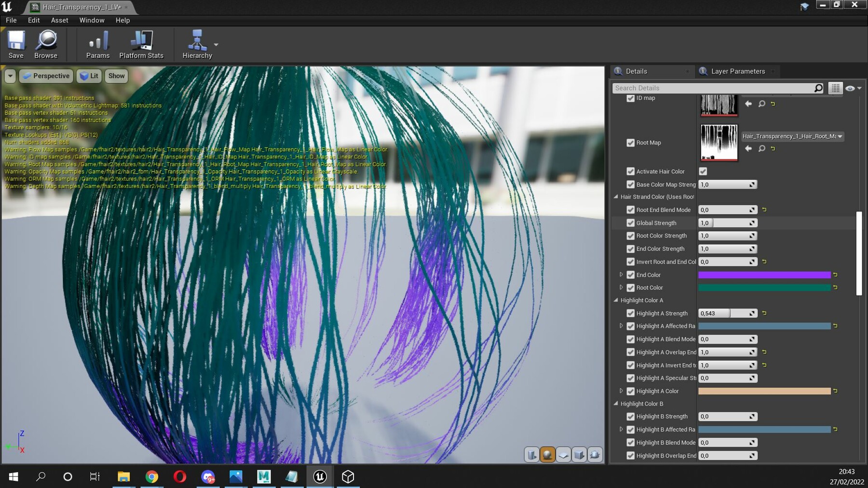
Task: Expand Highlight A Color channels
Action: [621, 391]
